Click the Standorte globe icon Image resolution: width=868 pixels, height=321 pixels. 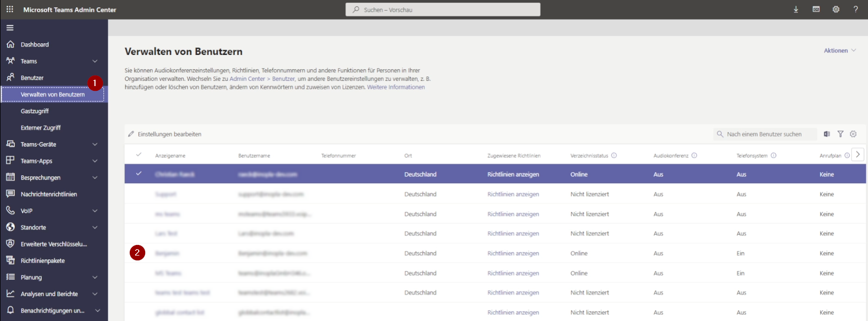(x=11, y=227)
